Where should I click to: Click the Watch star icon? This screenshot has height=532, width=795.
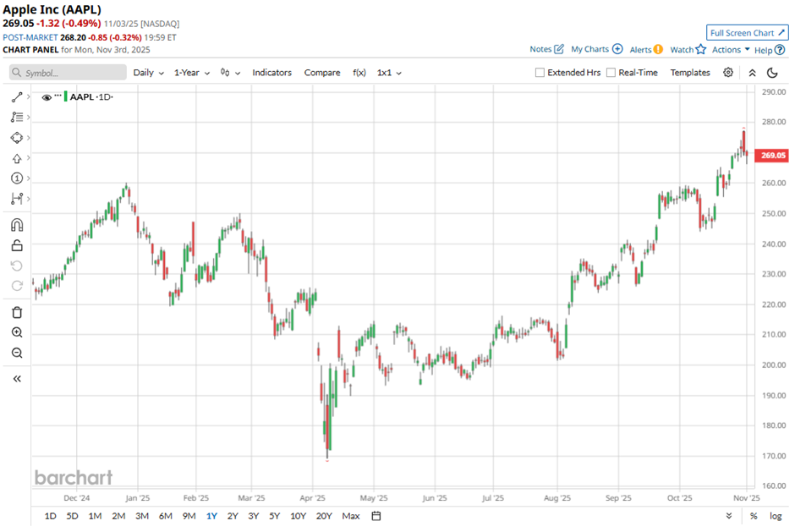700,49
